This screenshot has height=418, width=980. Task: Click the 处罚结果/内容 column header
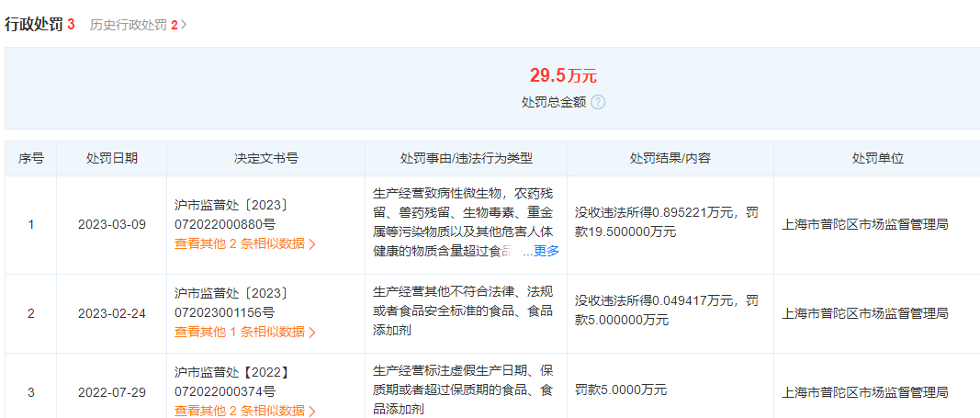(670, 158)
